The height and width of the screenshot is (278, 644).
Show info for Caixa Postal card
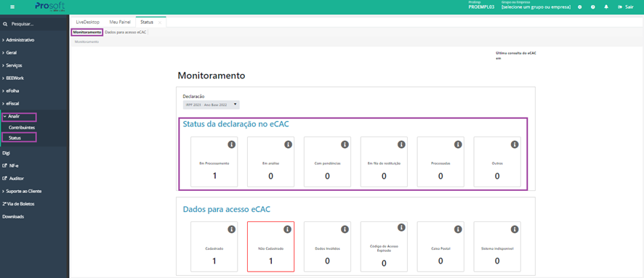point(458,229)
